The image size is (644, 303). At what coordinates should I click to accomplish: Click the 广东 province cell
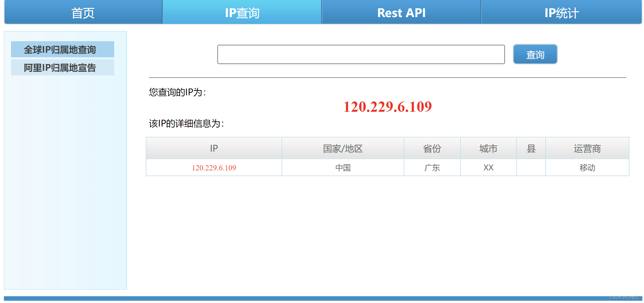coord(432,167)
